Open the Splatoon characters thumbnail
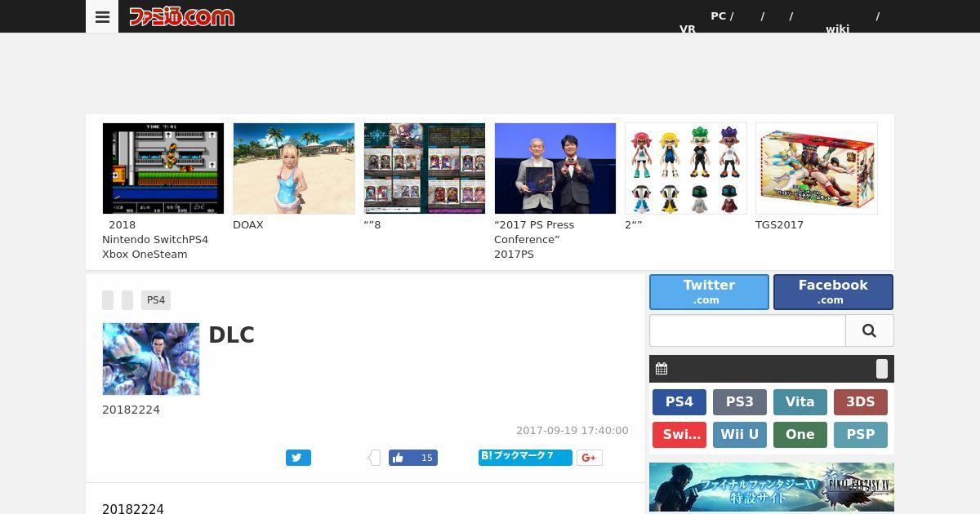This screenshot has width=980, height=514. click(x=686, y=168)
